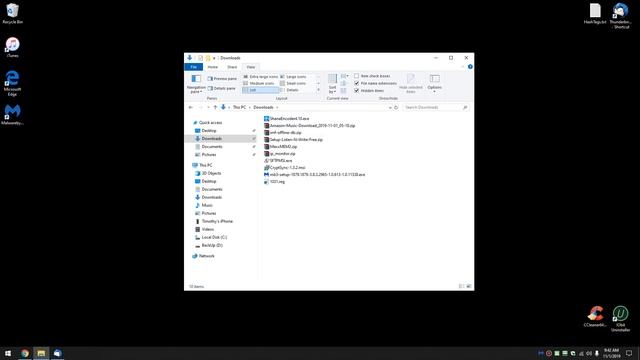Open the Action Center notification icon
The height and width of the screenshot is (360, 640).
(629, 353)
